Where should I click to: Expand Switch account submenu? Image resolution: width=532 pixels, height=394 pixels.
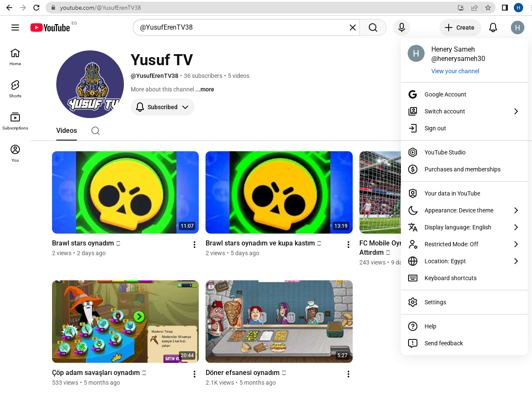464,111
